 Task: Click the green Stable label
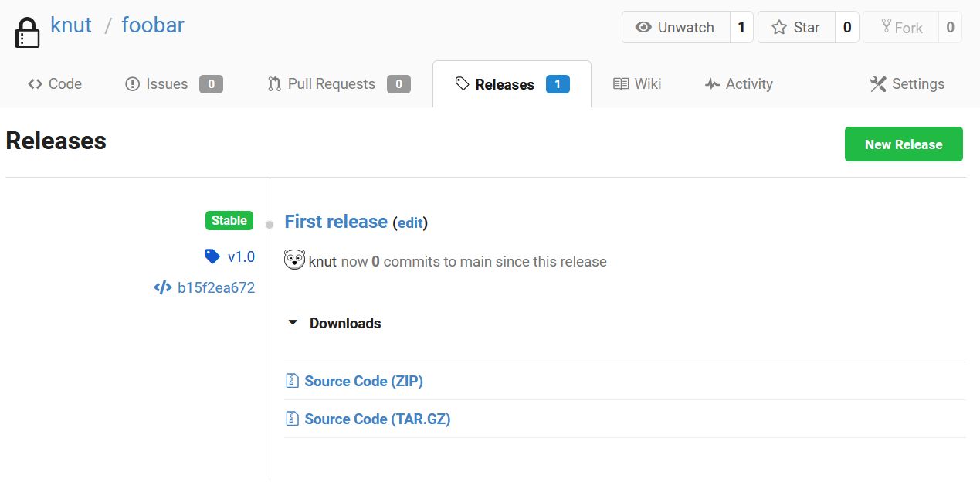tap(229, 220)
